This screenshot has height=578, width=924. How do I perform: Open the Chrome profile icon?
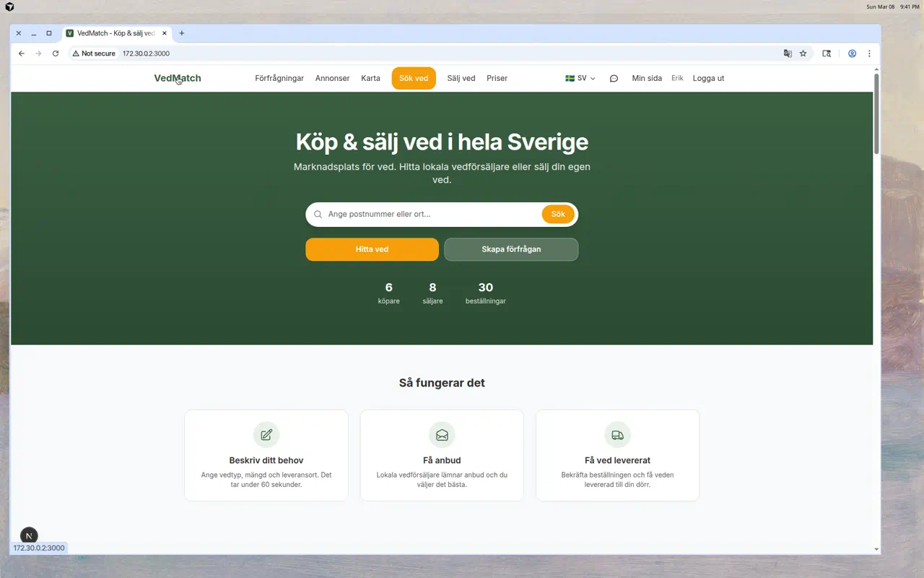click(852, 53)
